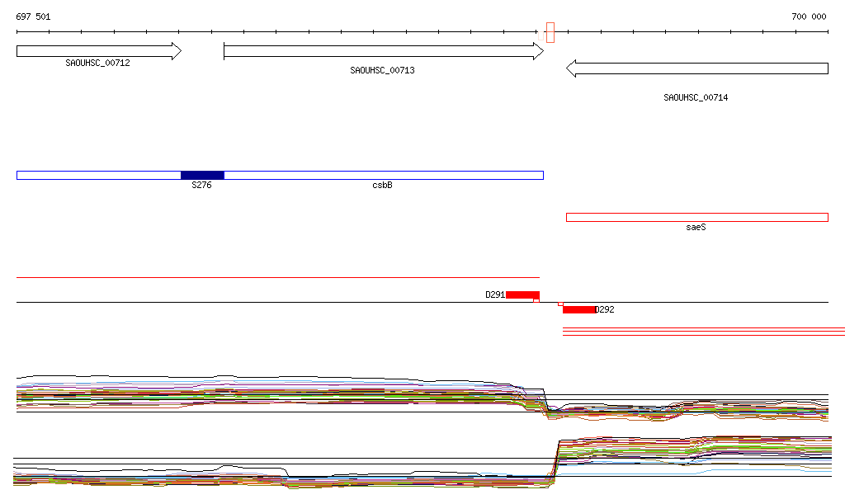Viewport: 845px width, 504px height.
Task: Select the dark blue S276 segment
Action: point(202,175)
